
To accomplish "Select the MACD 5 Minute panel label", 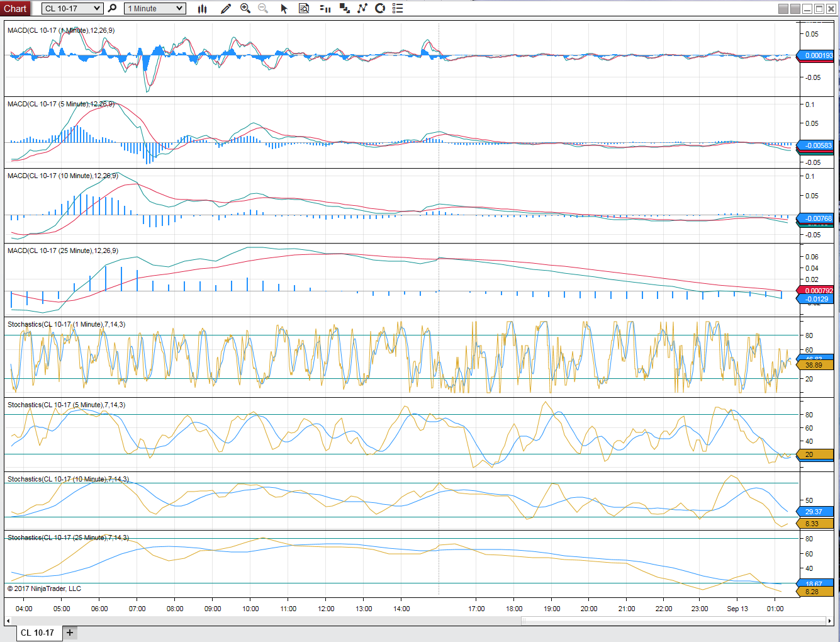I will [x=61, y=104].
